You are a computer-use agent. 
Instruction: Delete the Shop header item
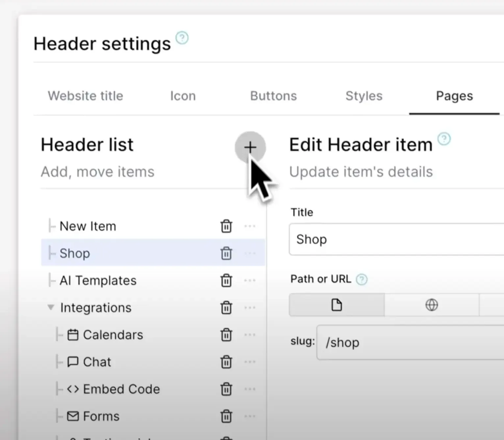click(226, 253)
